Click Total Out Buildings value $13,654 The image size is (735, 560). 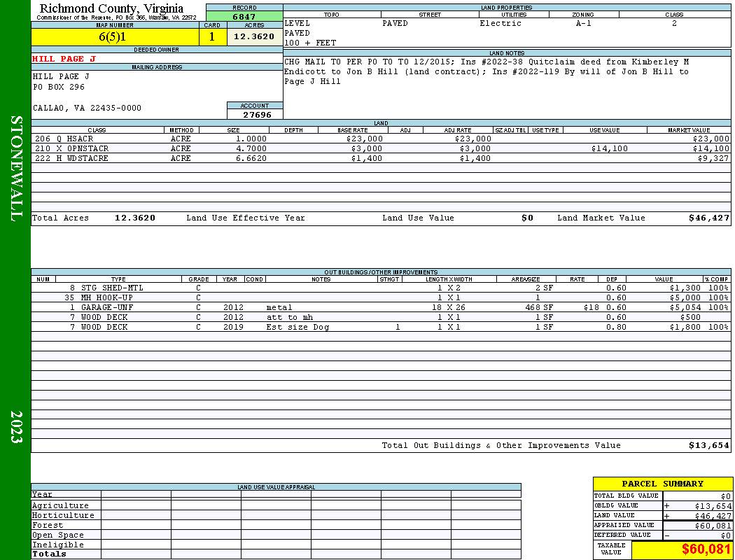709,446
